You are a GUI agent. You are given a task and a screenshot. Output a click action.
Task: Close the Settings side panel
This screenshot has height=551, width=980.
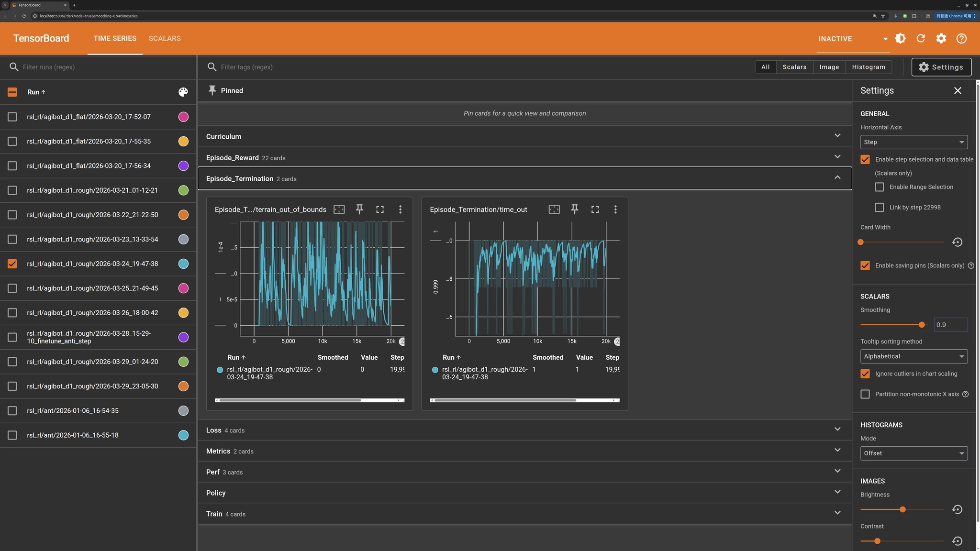(958, 90)
